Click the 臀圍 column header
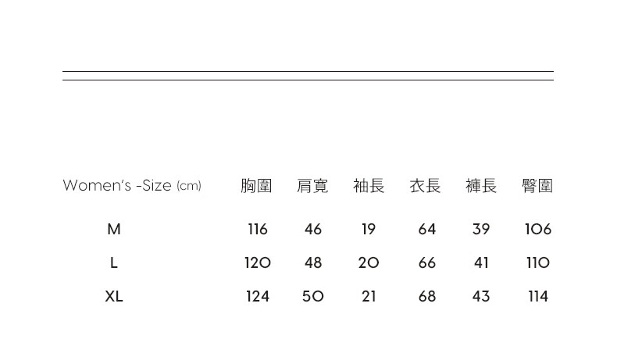The height and width of the screenshot is (364, 617). click(x=537, y=186)
